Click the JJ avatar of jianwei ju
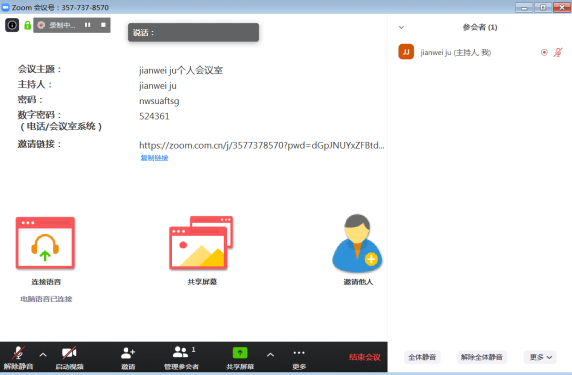 point(406,52)
